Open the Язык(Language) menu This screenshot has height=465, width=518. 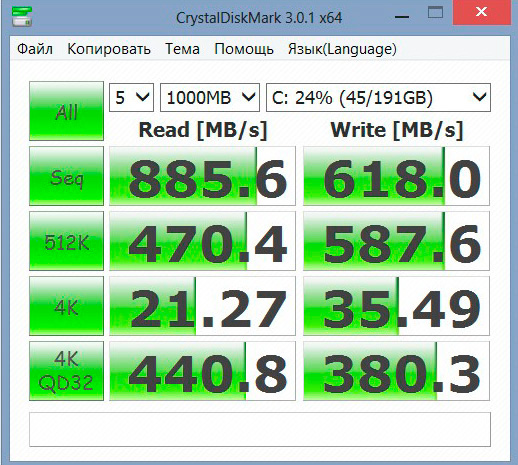point(342,49)
